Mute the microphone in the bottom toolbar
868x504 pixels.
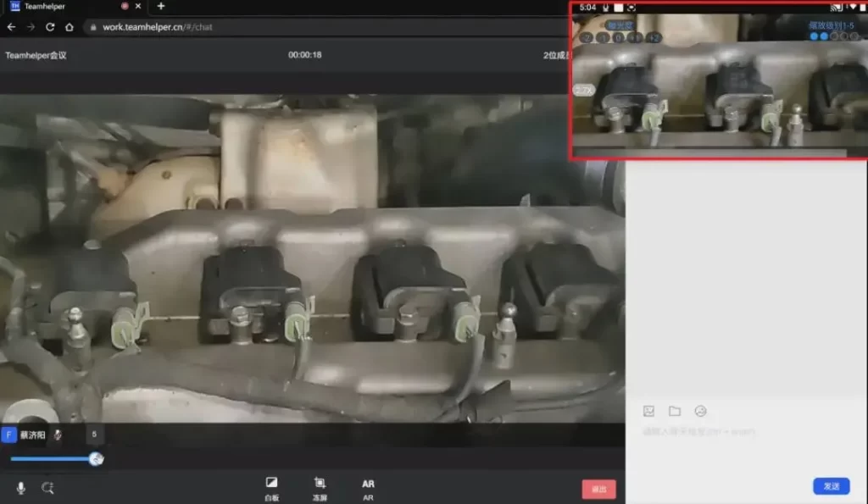[20, 488]
